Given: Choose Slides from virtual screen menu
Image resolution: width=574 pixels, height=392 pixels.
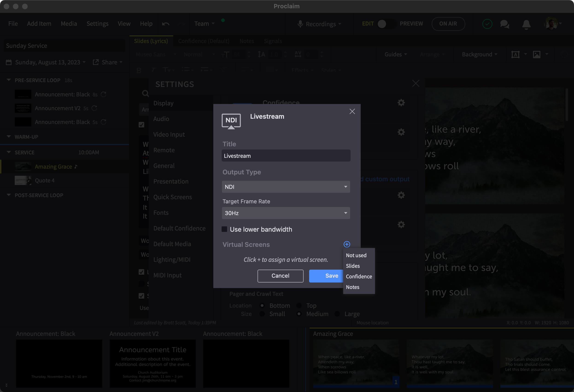Looking at the screenshot, I should click(353, 266).
